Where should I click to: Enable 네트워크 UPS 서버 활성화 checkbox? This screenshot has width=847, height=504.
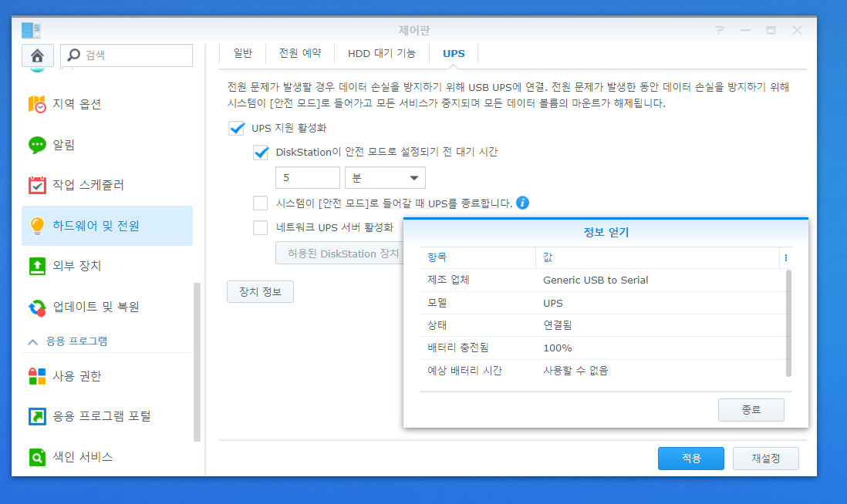(261, 227)
